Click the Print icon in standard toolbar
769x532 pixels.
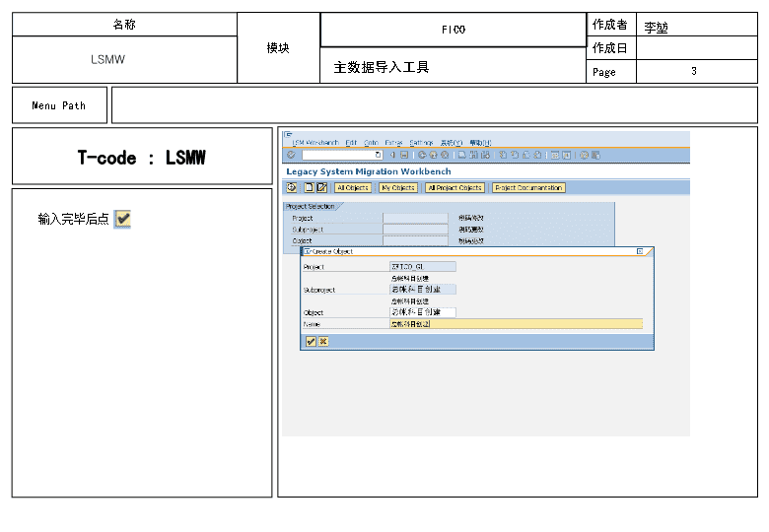click(x=462, y=155)
